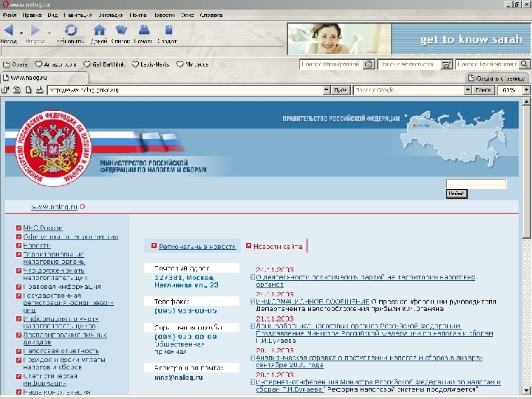The height and width of the screenshot is (399, 532).
Task: Open the Аналитическая справка news link
Action: pos(369,361)
